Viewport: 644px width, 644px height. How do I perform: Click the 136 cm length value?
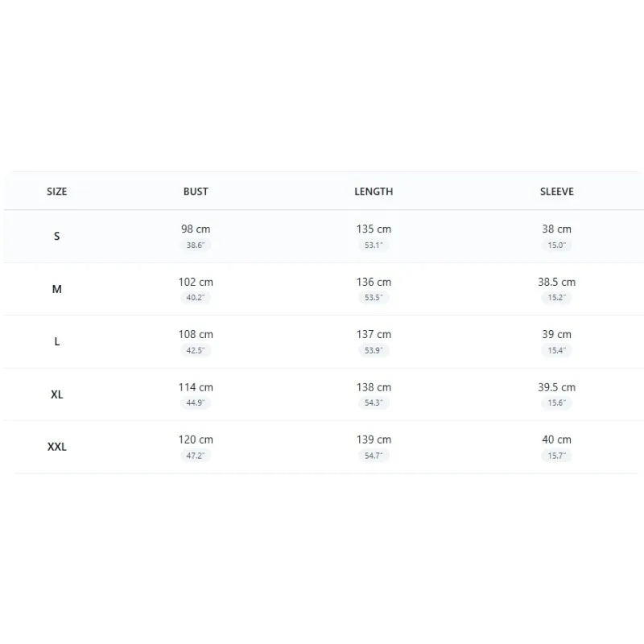(x=374, y=283)
